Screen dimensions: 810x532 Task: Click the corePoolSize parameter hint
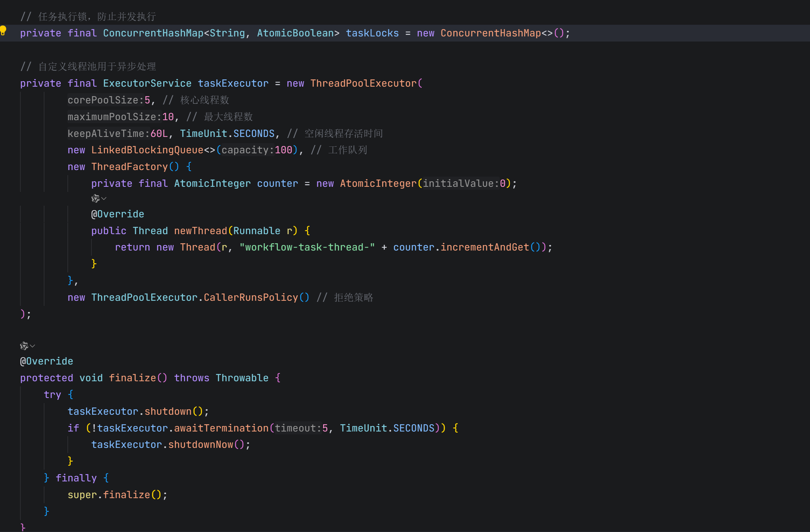click(106, 100)
